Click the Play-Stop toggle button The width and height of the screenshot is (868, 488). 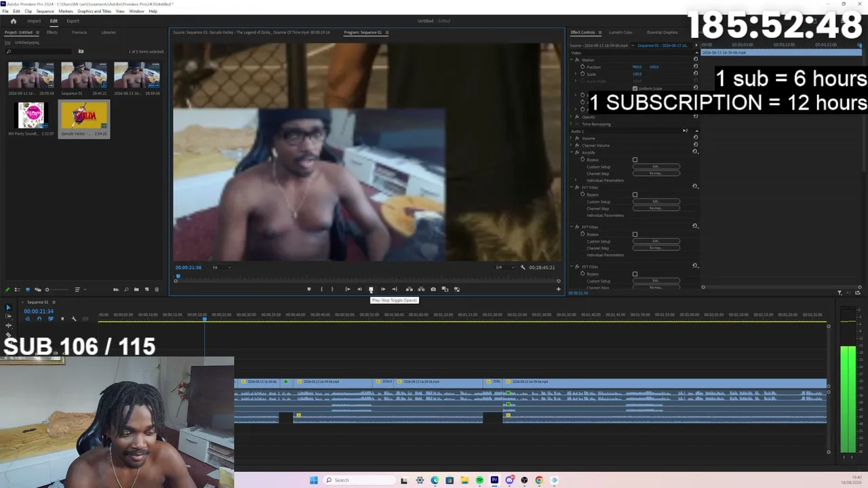pos(371,289)
